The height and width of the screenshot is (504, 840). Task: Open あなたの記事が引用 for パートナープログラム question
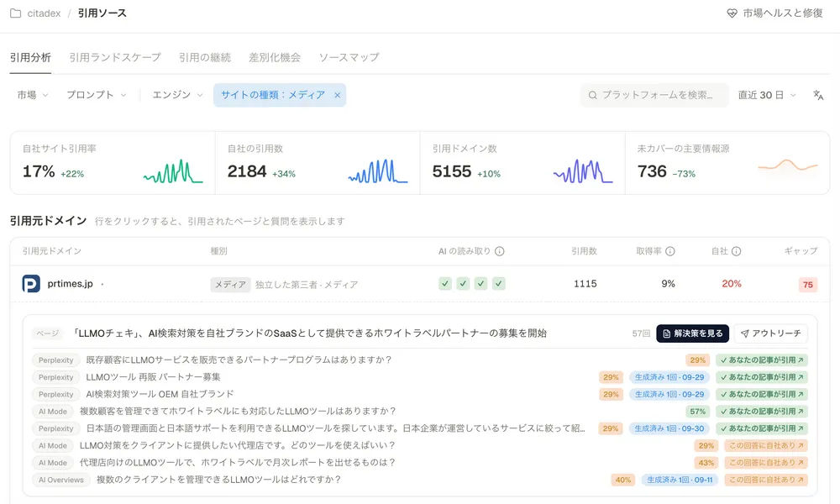pyautogui.click(x=762, y=360)
